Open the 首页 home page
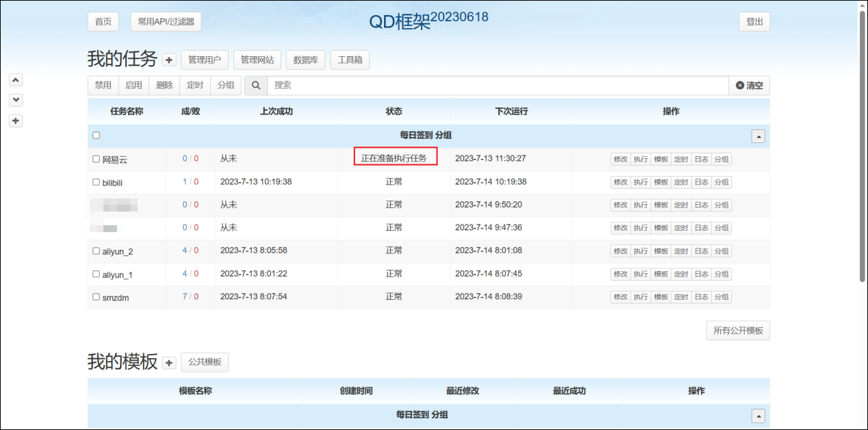868x430 pixels. [x=103, y=22]
